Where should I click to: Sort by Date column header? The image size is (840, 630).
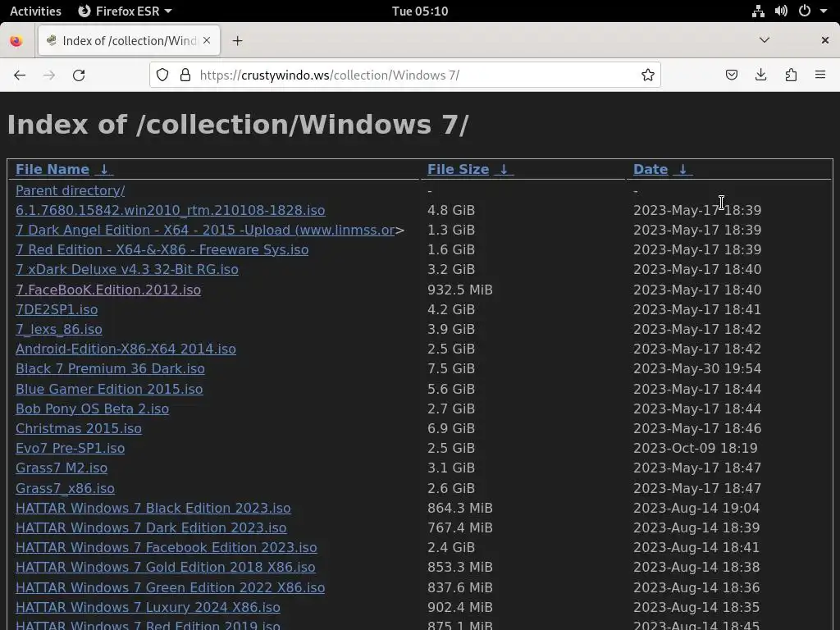click(651, 169)
